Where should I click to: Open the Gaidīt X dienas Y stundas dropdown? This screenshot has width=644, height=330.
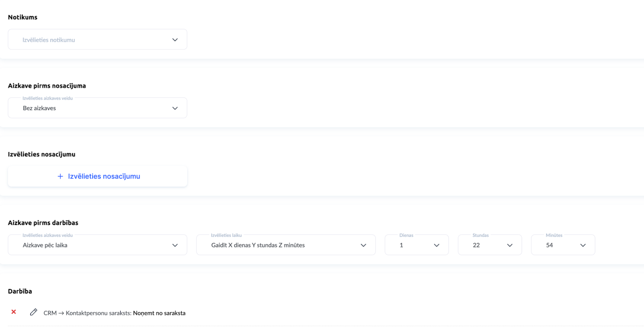[x=278, y=245]
